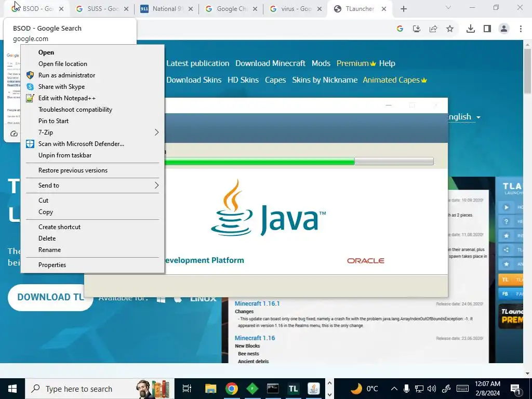Select Run as administrator

point(92,75)
